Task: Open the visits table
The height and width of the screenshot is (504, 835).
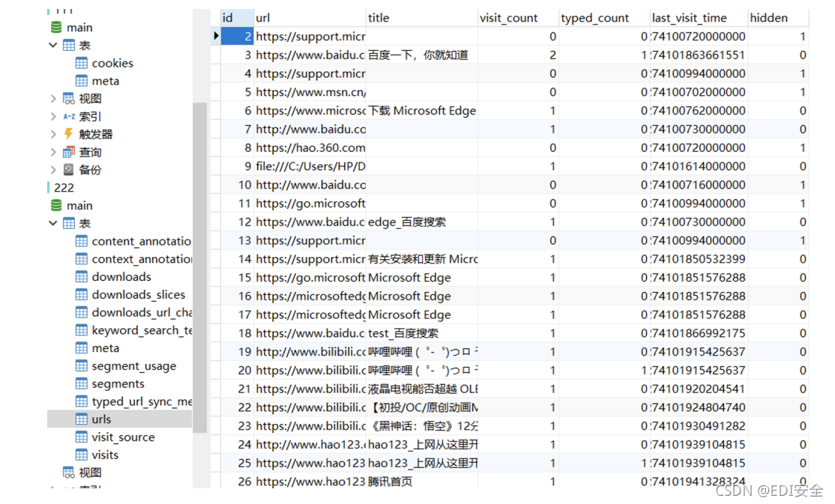Action: tap(105, 455)
